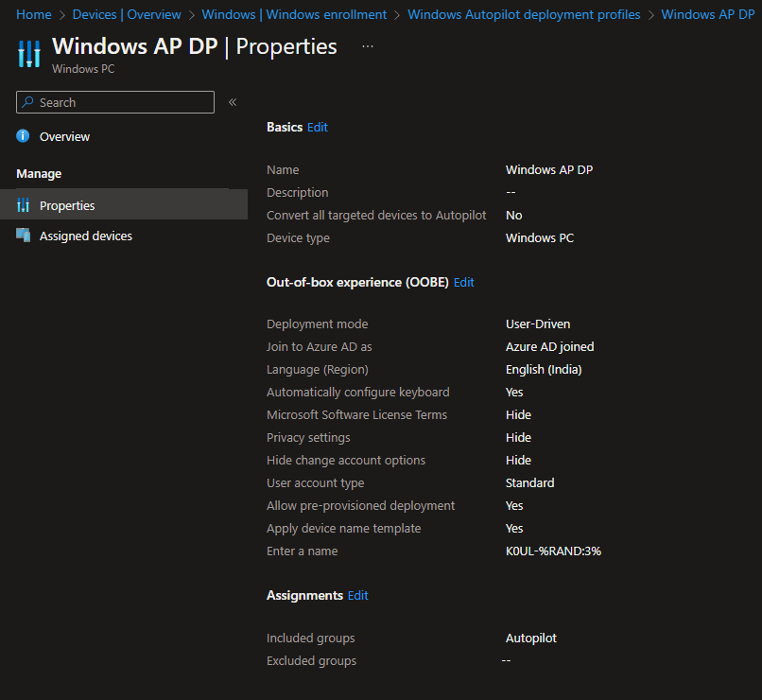The image size is (762, 700).
Task: Open Windows Autopilot deployment profiles breadcrumb
Action: [524, 14]
